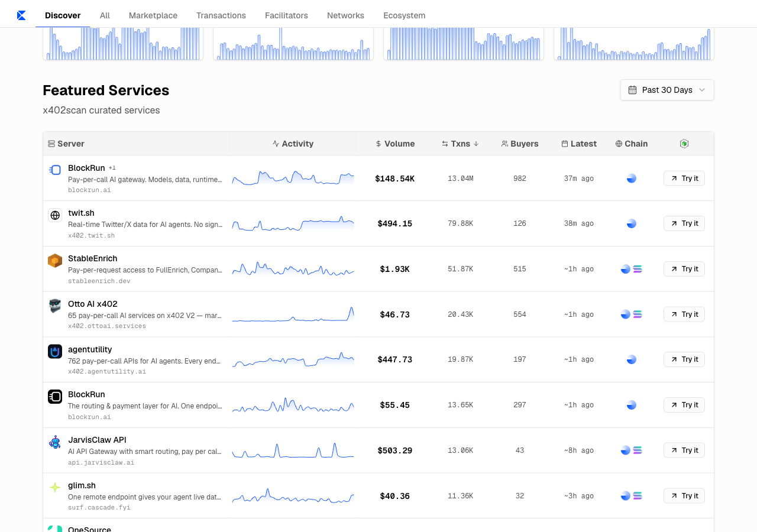Click the Chain column header
This screenshot has width=757, height=532.
click(632, 144)
